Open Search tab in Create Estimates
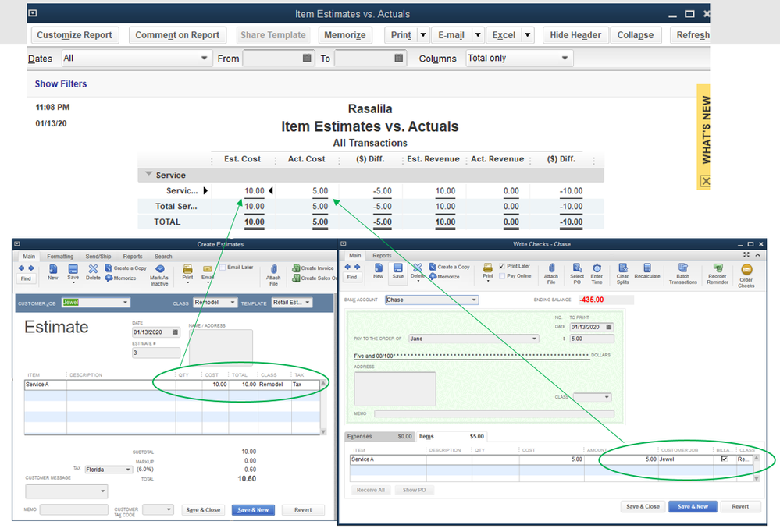 pos(163,257)
